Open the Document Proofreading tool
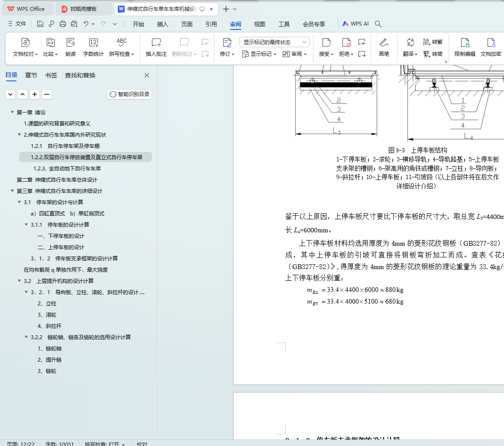The height and width of the screenshot is (446, 504). click(25, 47)
